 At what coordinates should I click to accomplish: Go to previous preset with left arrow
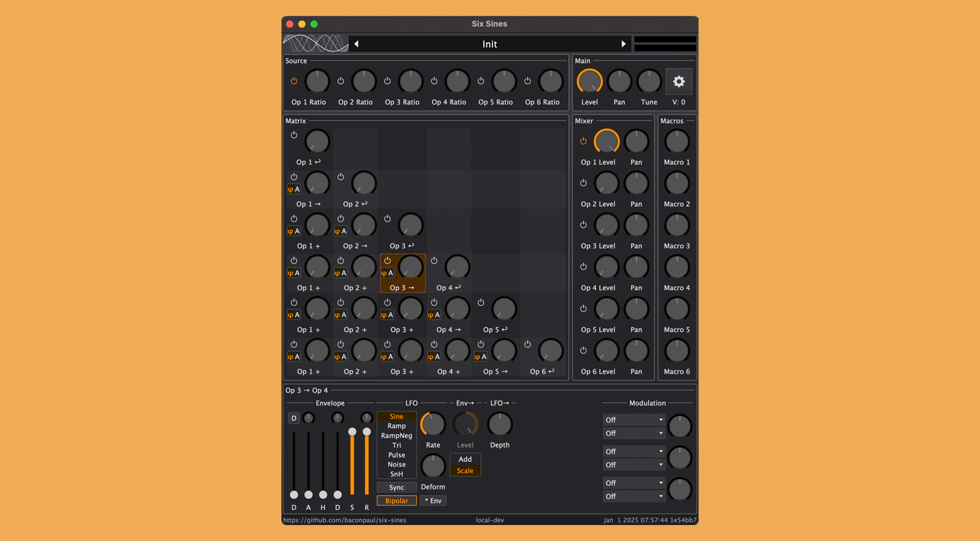pos(356,44)
